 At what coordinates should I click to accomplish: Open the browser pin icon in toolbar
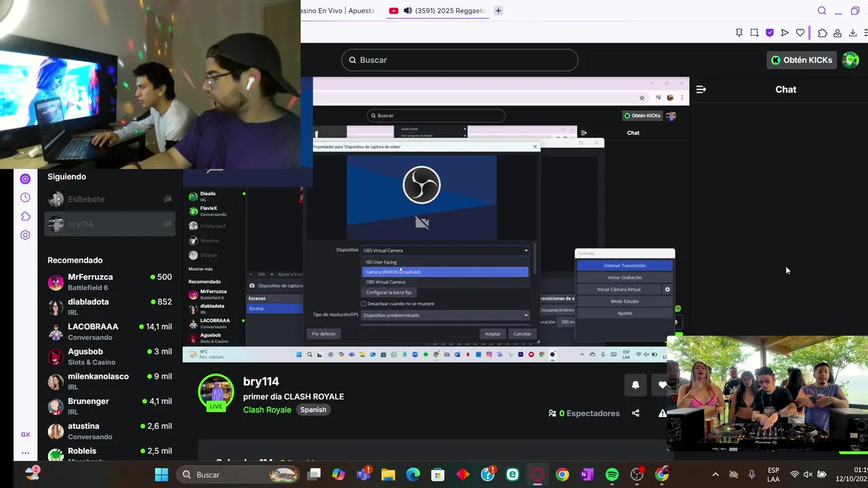(x=739, y=33)
